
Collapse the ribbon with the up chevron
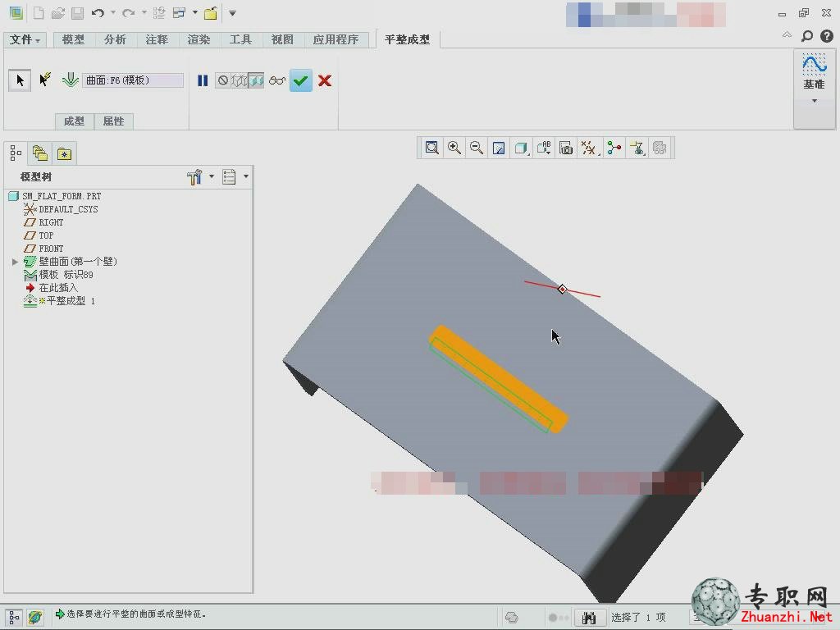(x=787, y=35)
